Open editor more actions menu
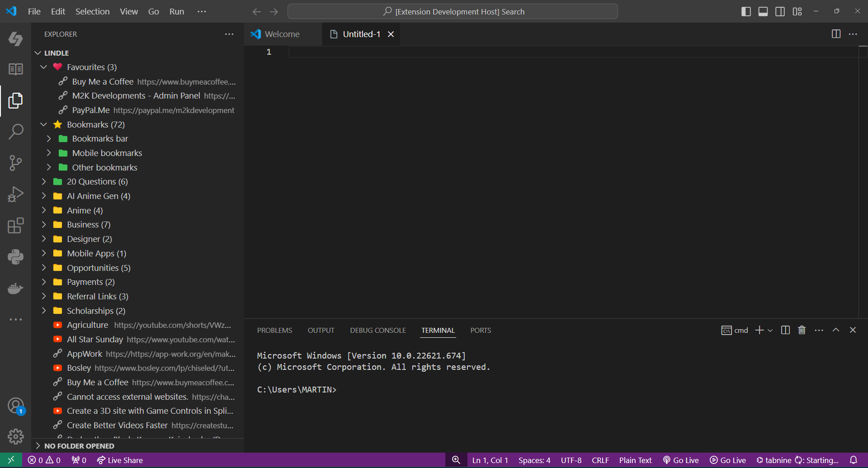 853,34
